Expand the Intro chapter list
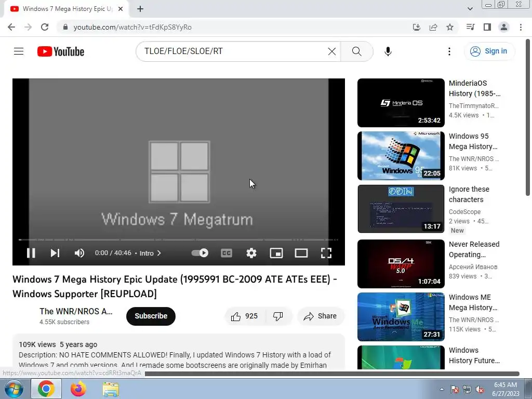 150,253
